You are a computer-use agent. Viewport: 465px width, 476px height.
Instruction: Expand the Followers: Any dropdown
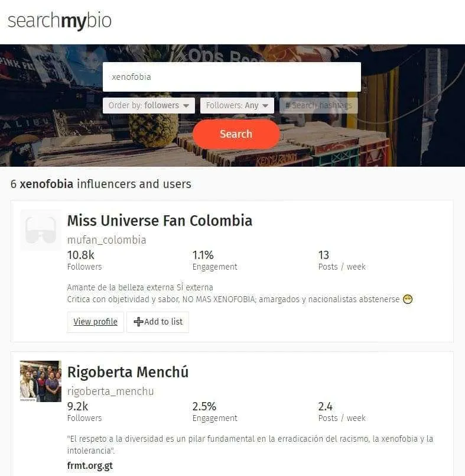point(237,105)
